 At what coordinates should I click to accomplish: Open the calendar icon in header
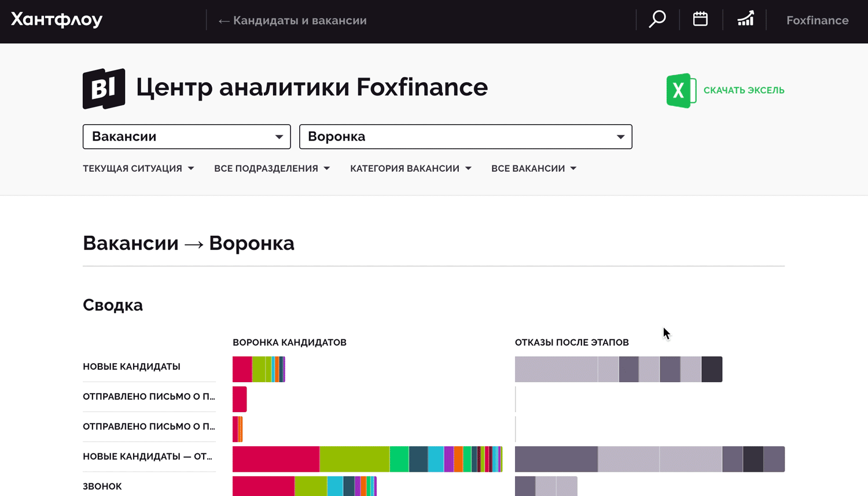point(700,20)
